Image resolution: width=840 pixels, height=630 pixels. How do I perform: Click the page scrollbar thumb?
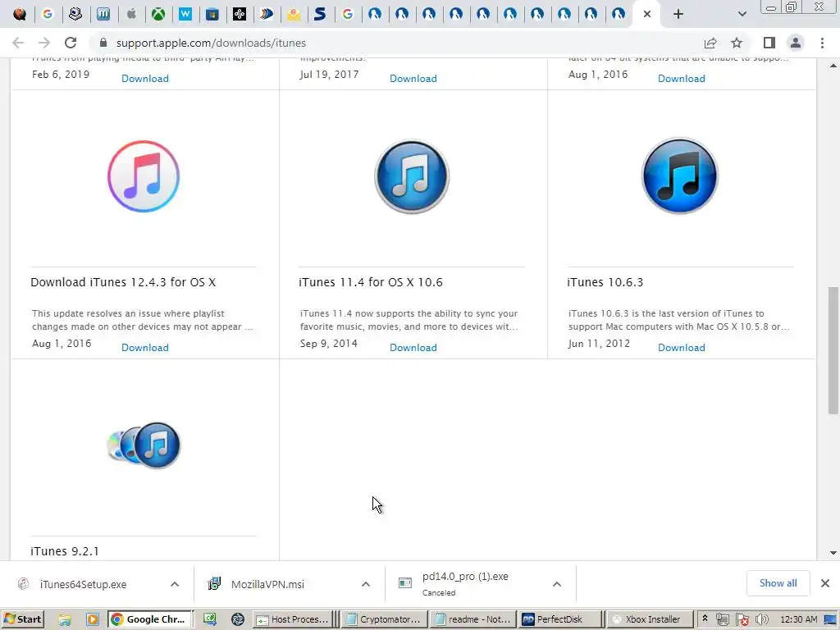click(833, 350)
